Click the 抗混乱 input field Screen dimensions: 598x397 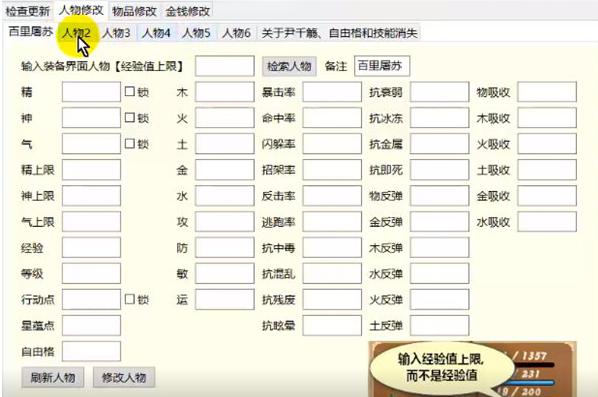point(332,273)
